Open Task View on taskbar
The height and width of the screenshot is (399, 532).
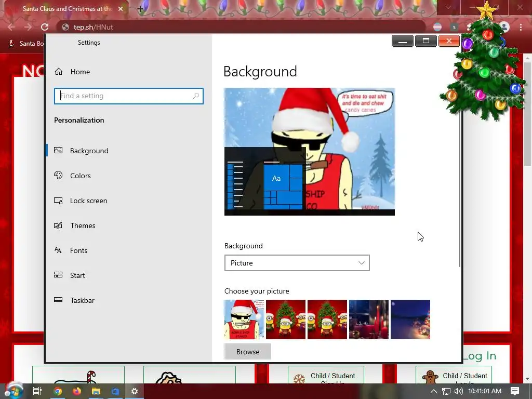pos(37,391)
